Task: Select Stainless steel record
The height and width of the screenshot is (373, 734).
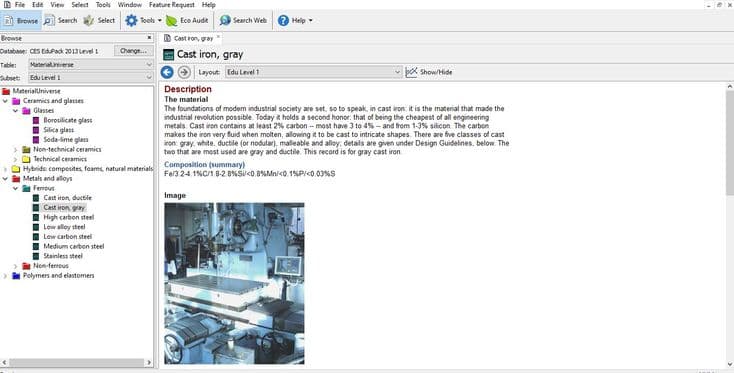Action: [x=63, y=256]
